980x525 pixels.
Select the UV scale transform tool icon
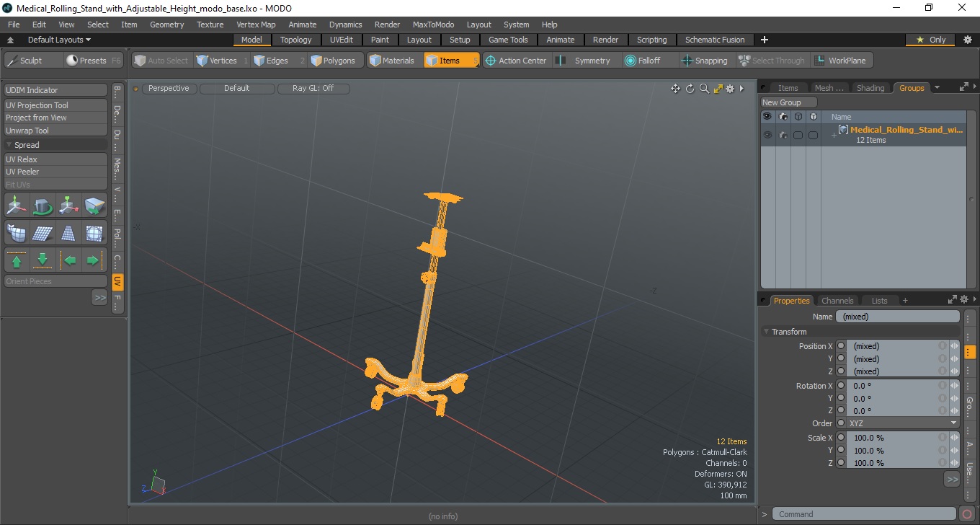coord(69,207)
